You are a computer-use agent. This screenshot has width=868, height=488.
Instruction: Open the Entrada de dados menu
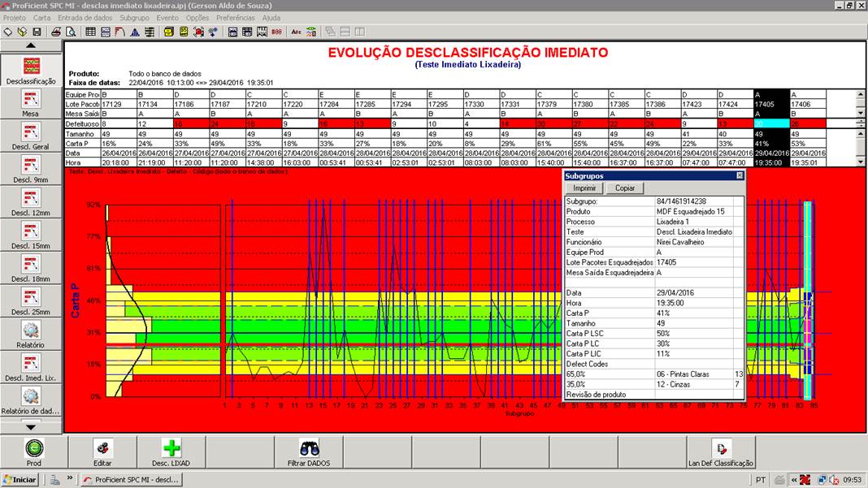click(85, 18)
